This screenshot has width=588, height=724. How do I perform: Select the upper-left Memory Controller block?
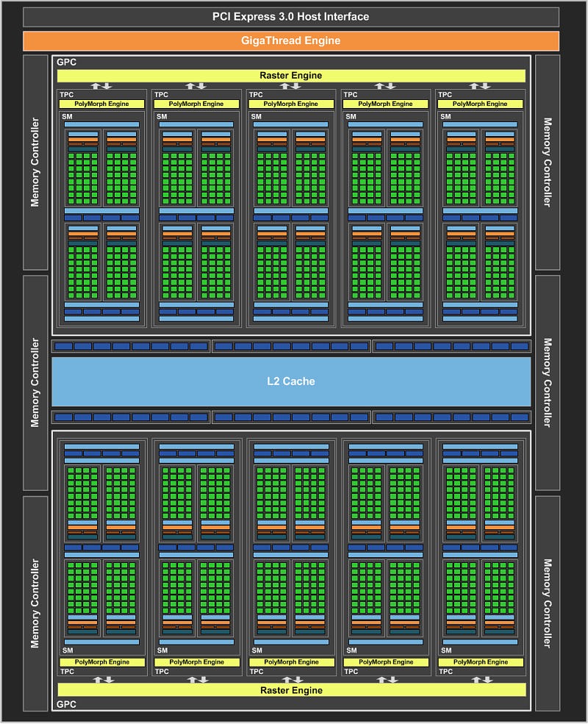tap(35, 162)
